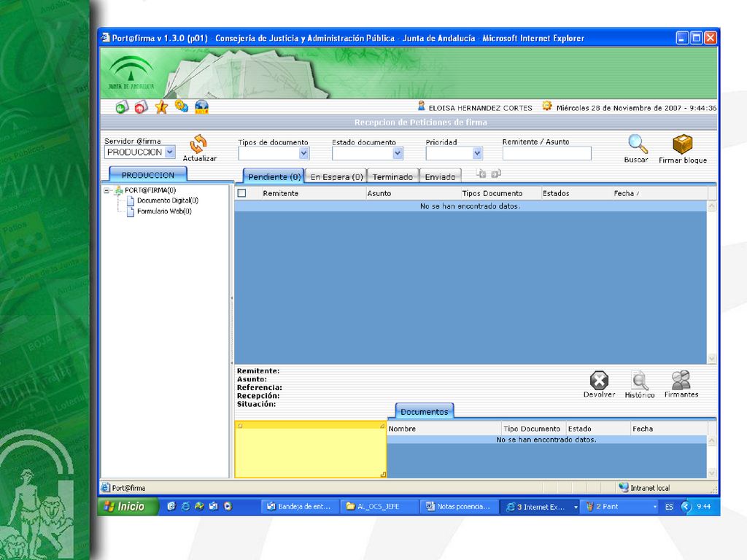Open AL_OCS_JEFE taskbar folder button

point(379,507)
